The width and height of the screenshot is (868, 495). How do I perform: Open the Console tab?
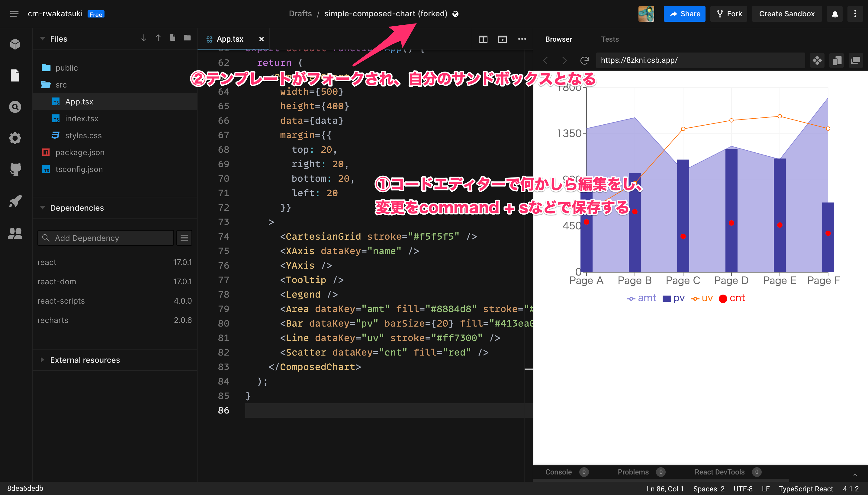point(558,472)
